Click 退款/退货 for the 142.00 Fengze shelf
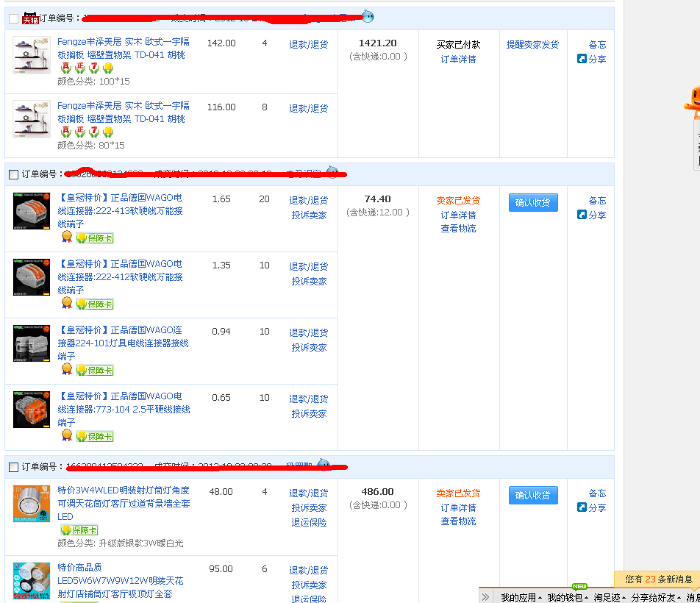The width and height of the screenshot is (700, 603). 309,44
